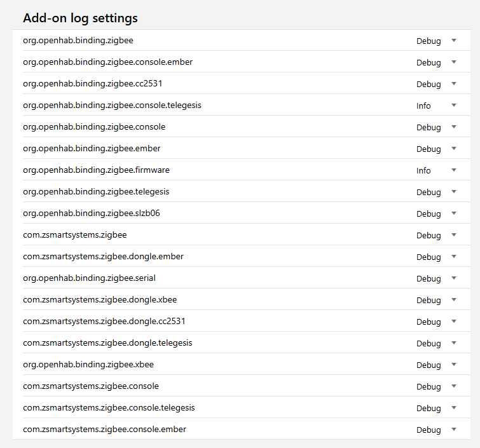Viewport: 480px width, 448px height.
Task: Expand log level for com.zsmartsystems.zigbee
Action: click(437, 235)
